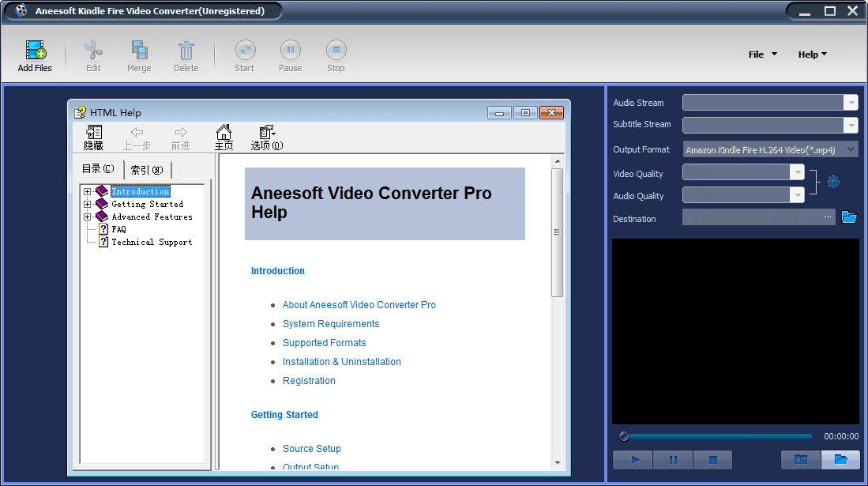868x486 pixels.
Task: Click the snapshot camera button under preview
Action: coord(801,459)
